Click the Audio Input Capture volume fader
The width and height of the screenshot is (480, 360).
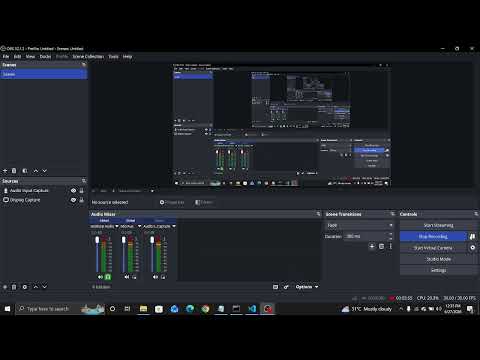[x=152, y=240]
